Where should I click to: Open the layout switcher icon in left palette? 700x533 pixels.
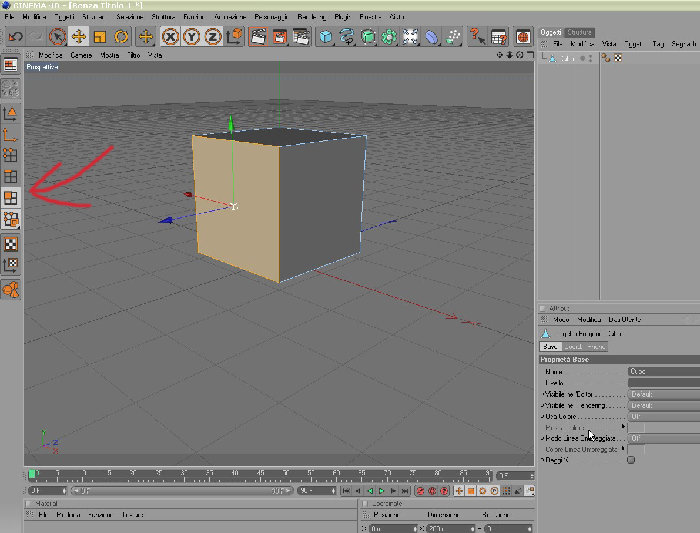point(11,65)
